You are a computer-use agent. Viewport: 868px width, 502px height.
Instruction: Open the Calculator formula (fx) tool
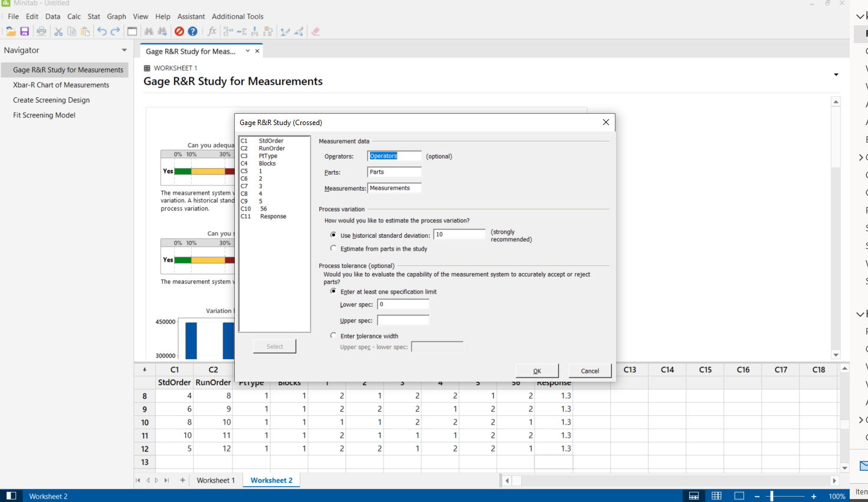click(212, 31)
